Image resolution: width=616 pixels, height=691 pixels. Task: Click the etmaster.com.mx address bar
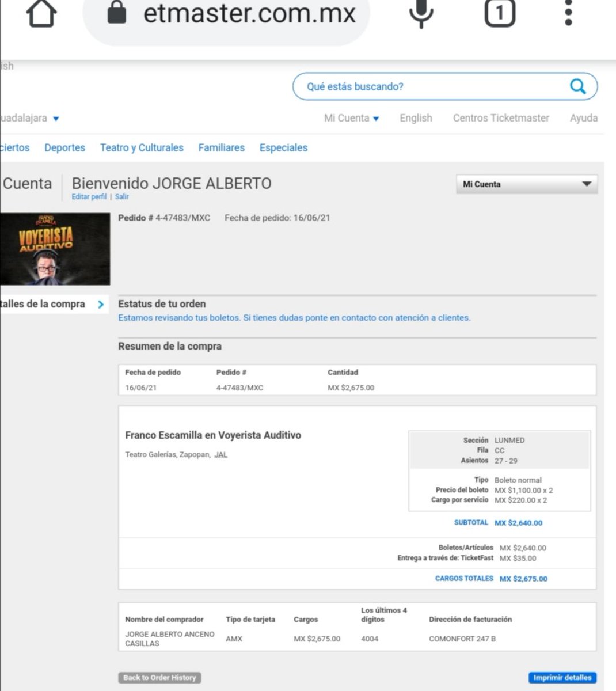[226, 14]
